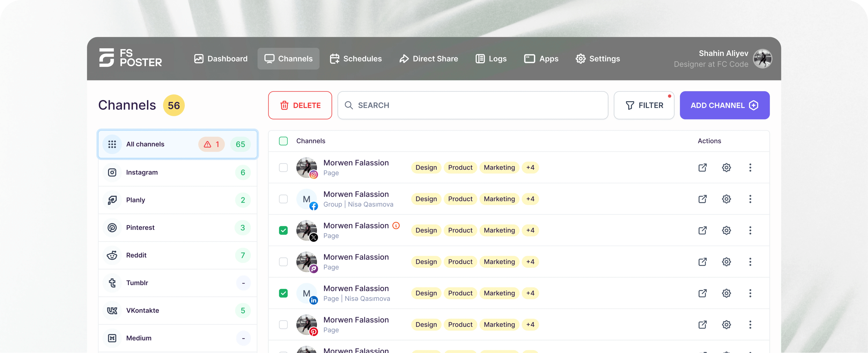The image size is (868, 353).
Task: Click the Reddit icon in sidebar
Action: point(112,255)
